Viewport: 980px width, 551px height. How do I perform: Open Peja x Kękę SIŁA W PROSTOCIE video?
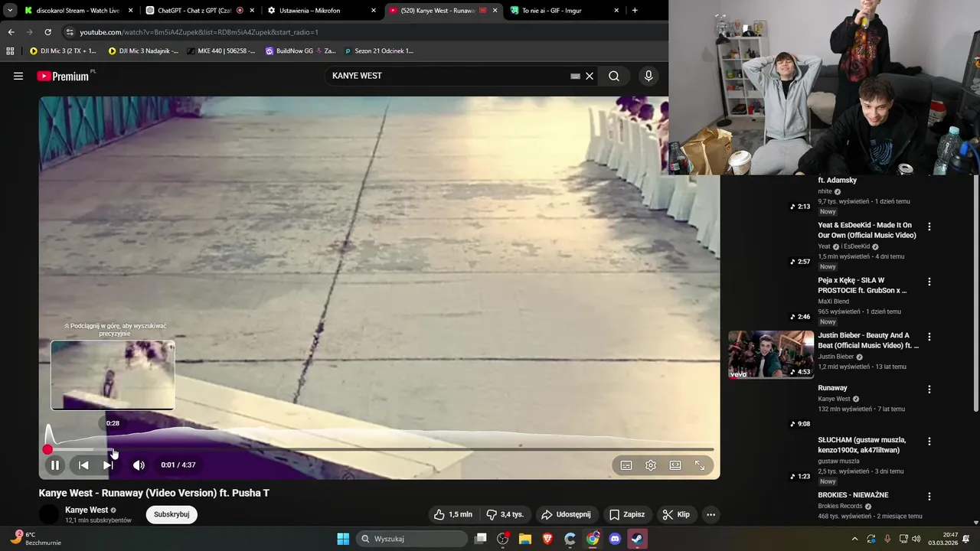tap(862, 285)
